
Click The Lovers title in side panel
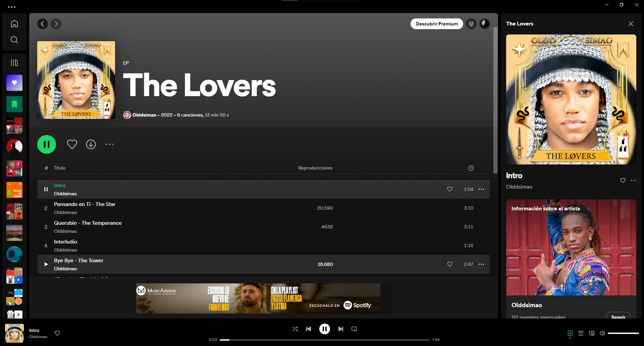520,24
